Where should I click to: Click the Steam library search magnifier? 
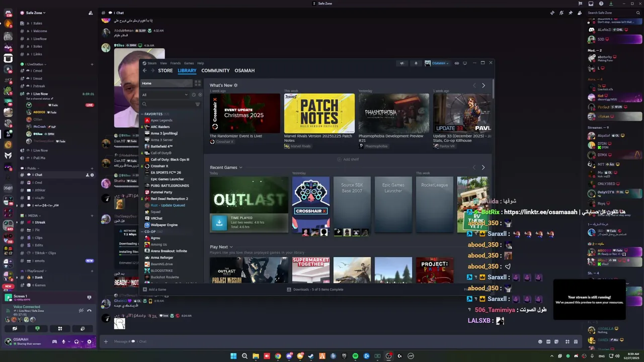(144, 104)
